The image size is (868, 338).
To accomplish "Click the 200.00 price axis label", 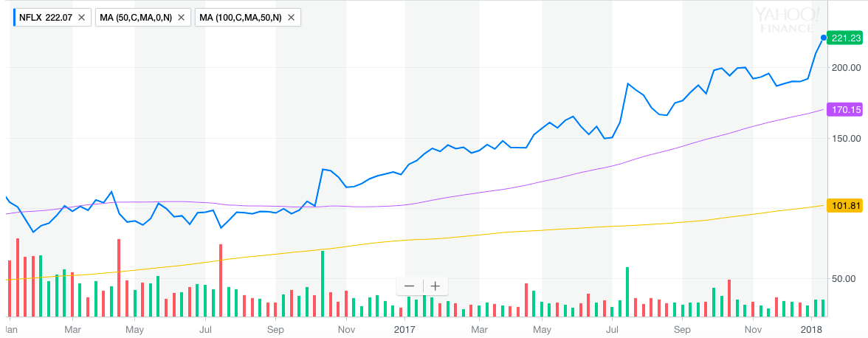I will coord(846,67).
